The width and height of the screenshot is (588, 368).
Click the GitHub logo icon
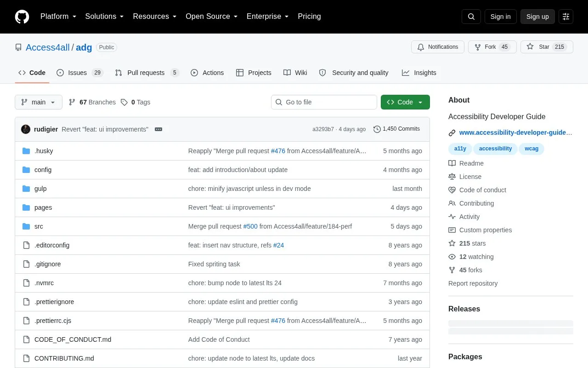coord(22,17)
